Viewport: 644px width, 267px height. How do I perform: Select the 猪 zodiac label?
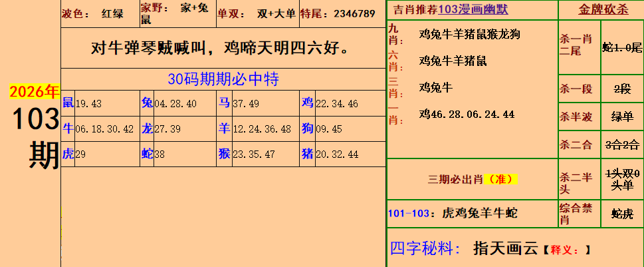pos(307,154)
